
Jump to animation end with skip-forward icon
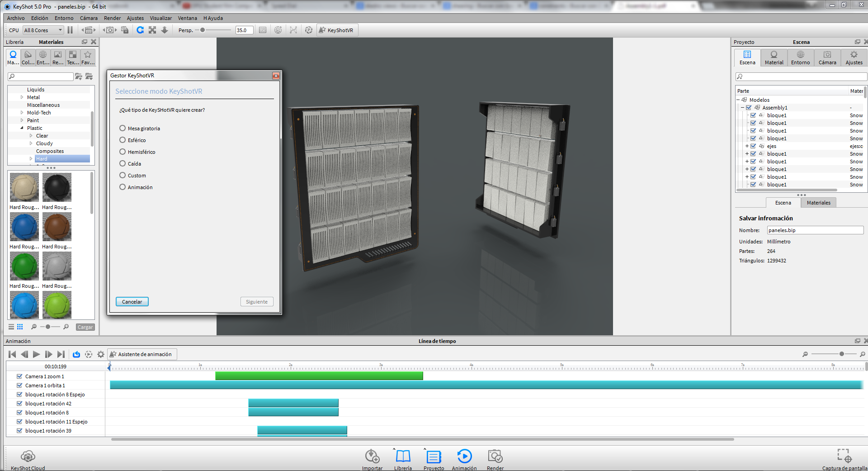click(x=61, y=354)
